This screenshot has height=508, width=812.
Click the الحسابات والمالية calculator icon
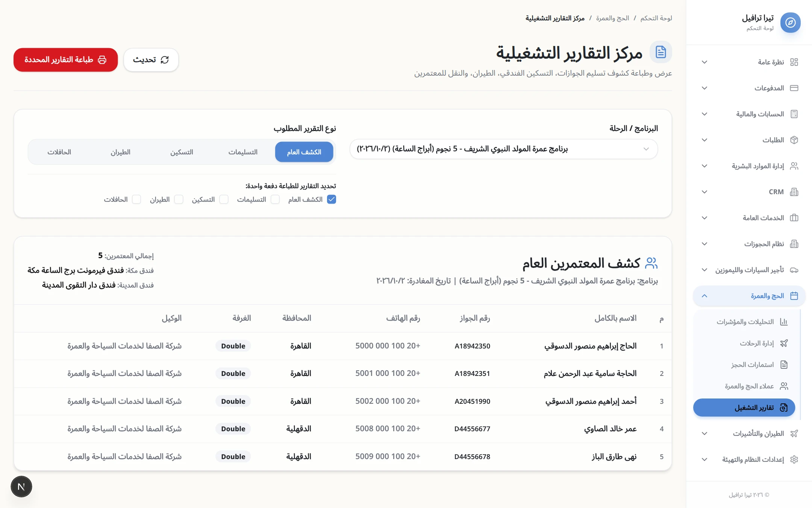(x=794, y=114)
